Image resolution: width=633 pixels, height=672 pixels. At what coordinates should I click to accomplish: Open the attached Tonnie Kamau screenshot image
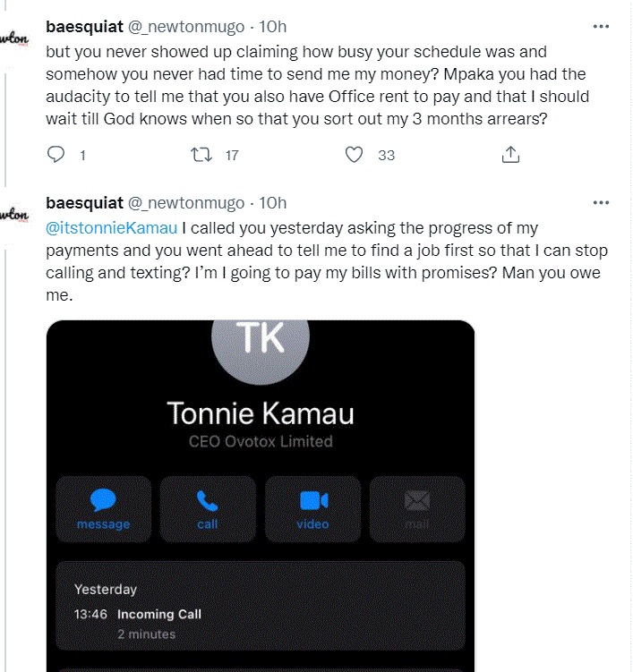coord(261,496)
